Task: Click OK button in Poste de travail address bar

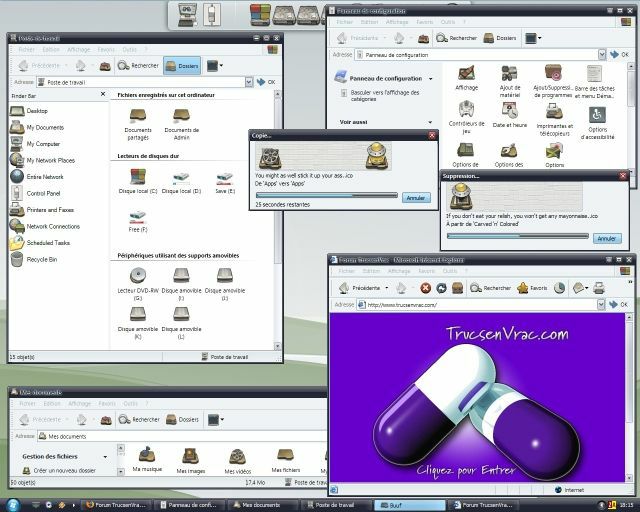Action: tap(267, 82)
